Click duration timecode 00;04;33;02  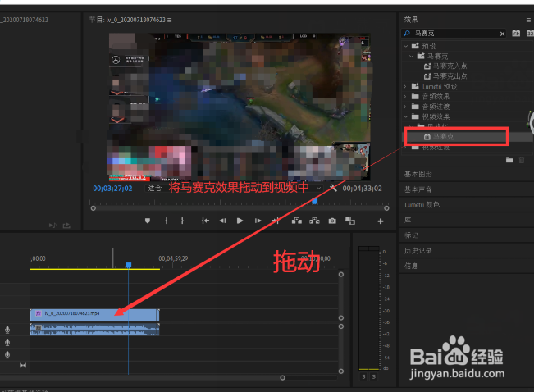(362, 189)
